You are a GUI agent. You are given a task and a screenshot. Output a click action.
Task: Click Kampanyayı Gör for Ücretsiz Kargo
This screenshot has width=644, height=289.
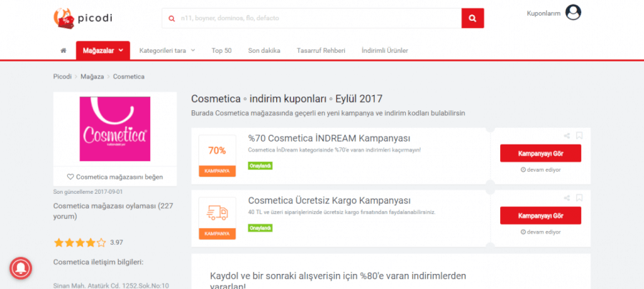pos(540,215)
